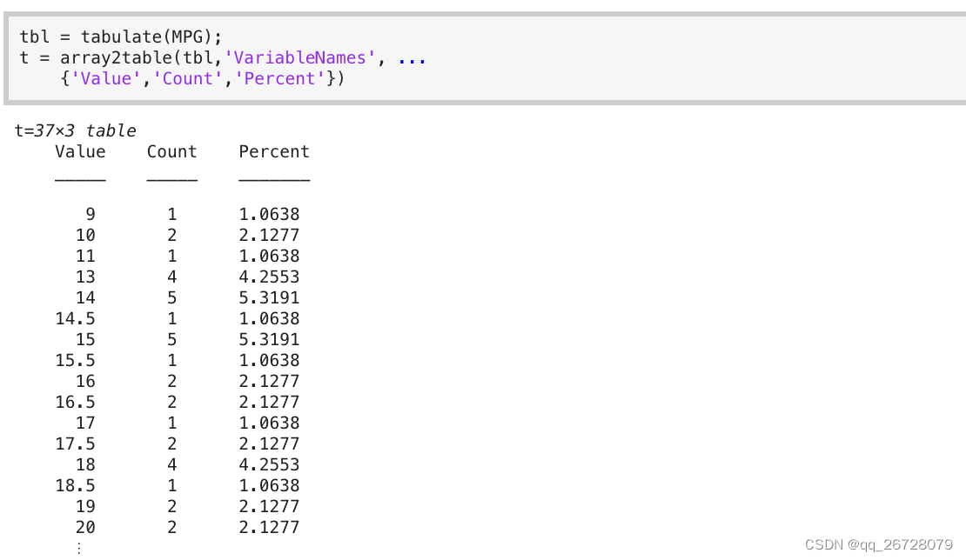Screen dimensions: 966x560
Task: Click Percent 2.1277 in the Value 19 row
Action: tap(269, 507)
